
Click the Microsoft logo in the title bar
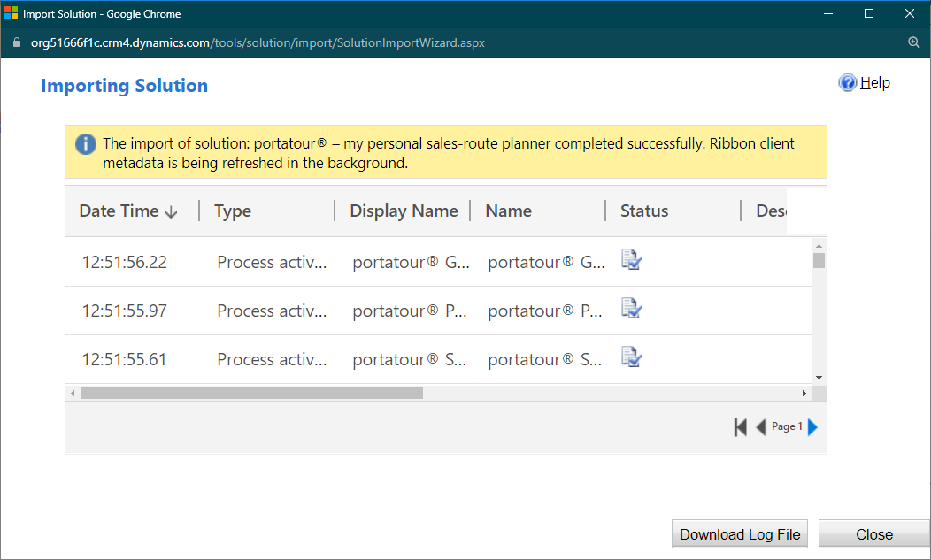pos(11,13)
